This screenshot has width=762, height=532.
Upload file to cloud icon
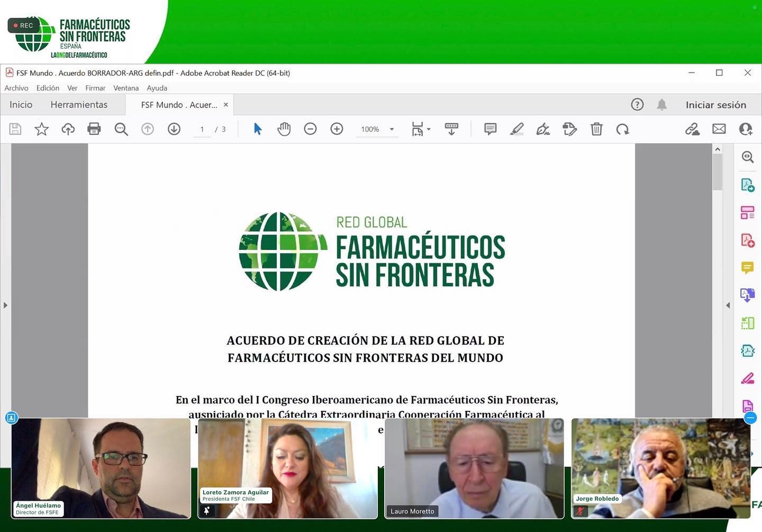pyautogui.click(x=68, y=129)
